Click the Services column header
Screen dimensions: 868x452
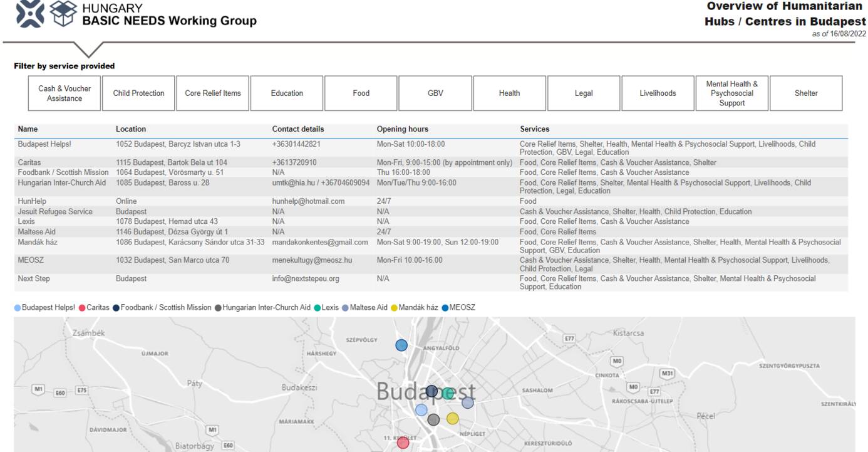(x=535, y=129)
